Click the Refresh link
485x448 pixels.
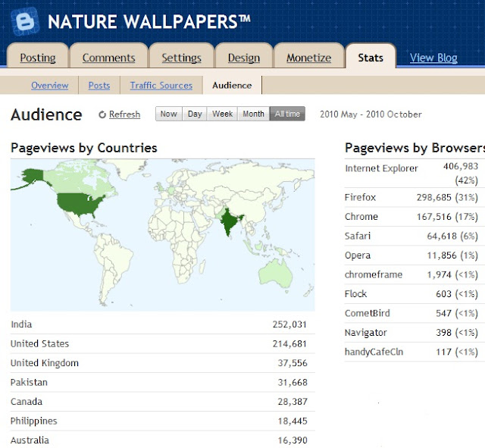124,114
